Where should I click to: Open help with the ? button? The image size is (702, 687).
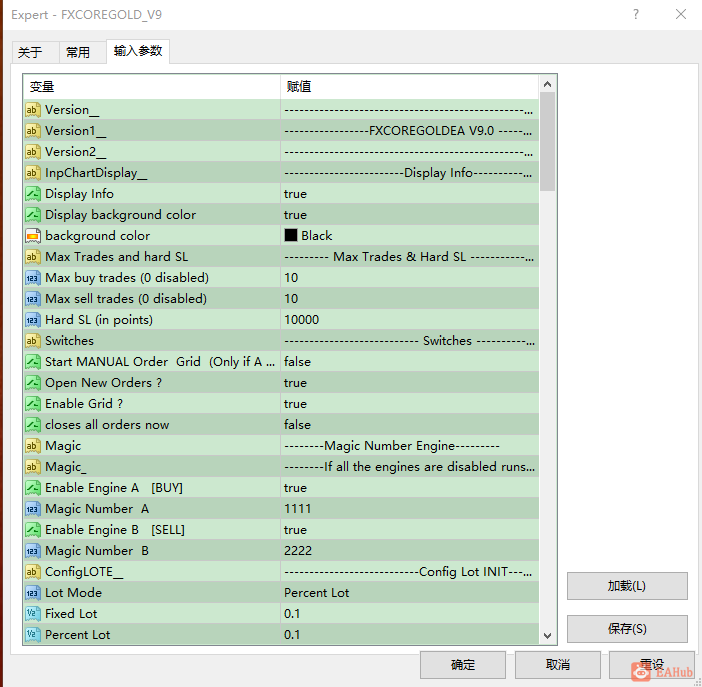636,14
